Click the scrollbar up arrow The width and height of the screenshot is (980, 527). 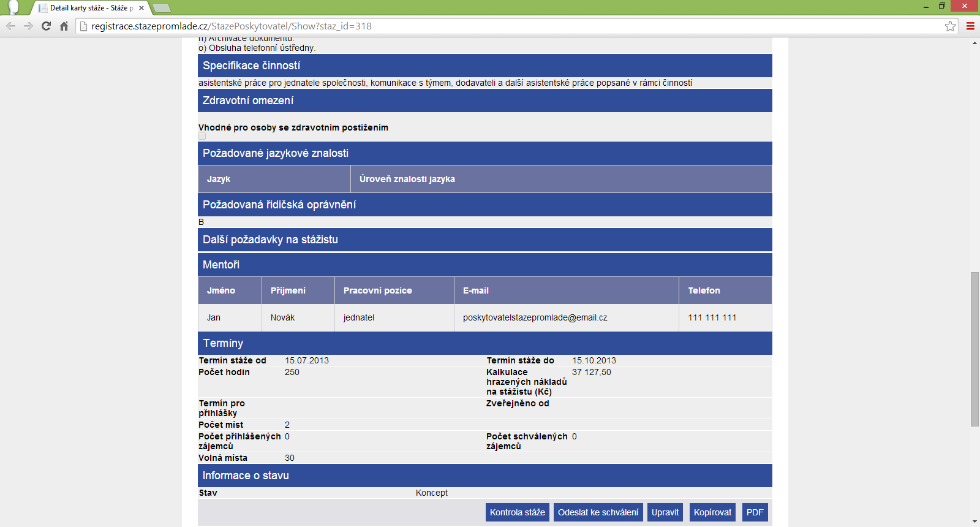tap(974, 44)
